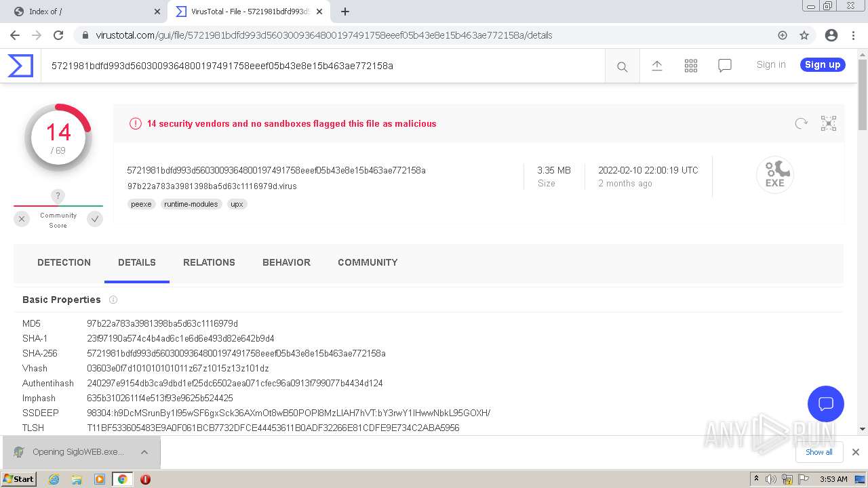This screenshot has width=868, height=488.
Task: Click Basic Properties info icon
Action: point(113,300)
